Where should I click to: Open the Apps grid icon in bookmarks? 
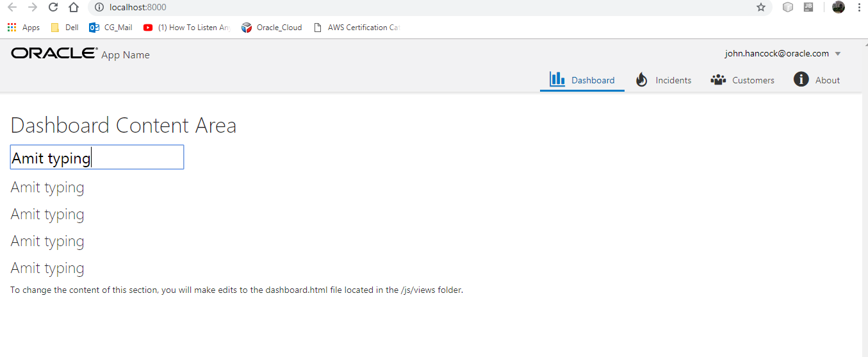coord(12,28)
